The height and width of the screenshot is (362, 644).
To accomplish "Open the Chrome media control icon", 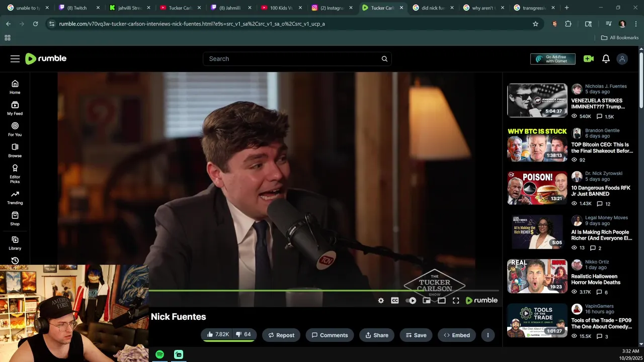I will pos(608,24).
